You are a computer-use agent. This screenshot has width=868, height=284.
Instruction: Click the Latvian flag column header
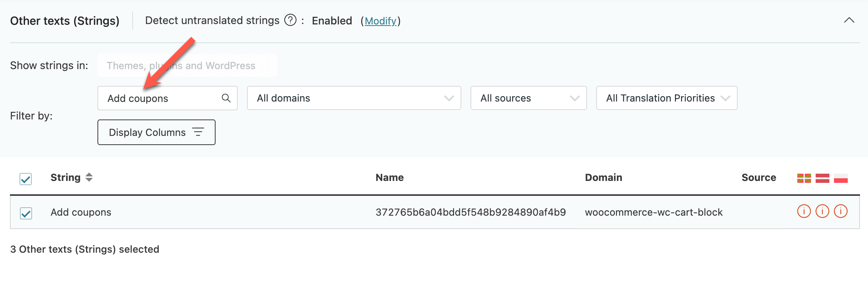pyautogui.click(x=823, y=178)
